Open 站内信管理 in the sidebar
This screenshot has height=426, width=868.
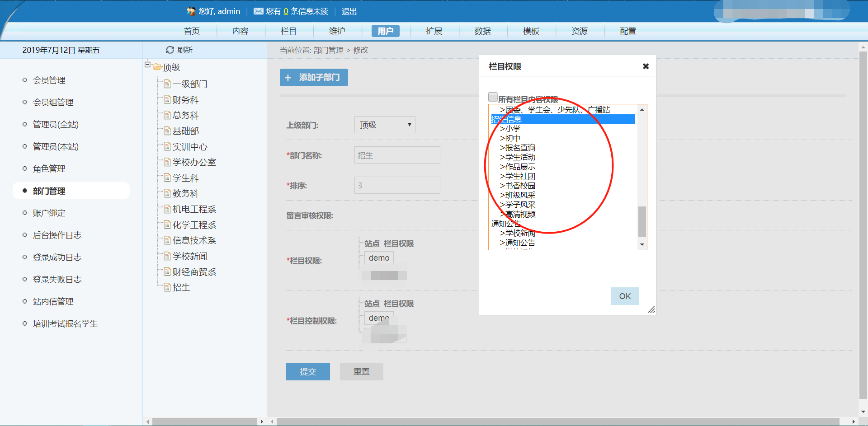[53, 301]
